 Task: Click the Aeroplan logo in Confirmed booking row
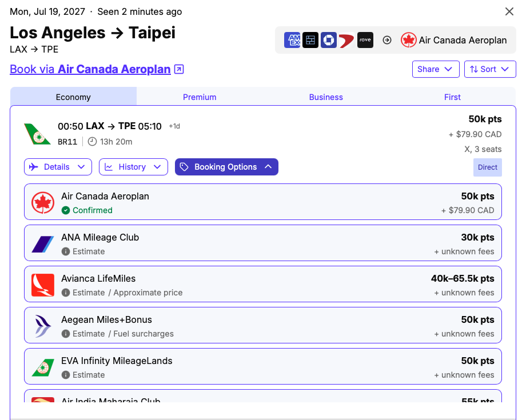[43, 202]
